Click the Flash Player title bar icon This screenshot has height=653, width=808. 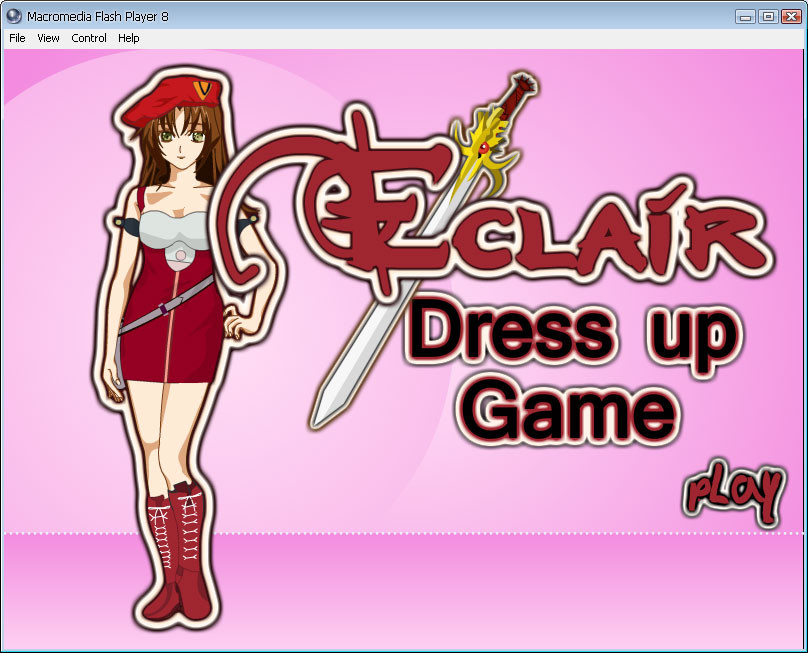pos(13,16)
